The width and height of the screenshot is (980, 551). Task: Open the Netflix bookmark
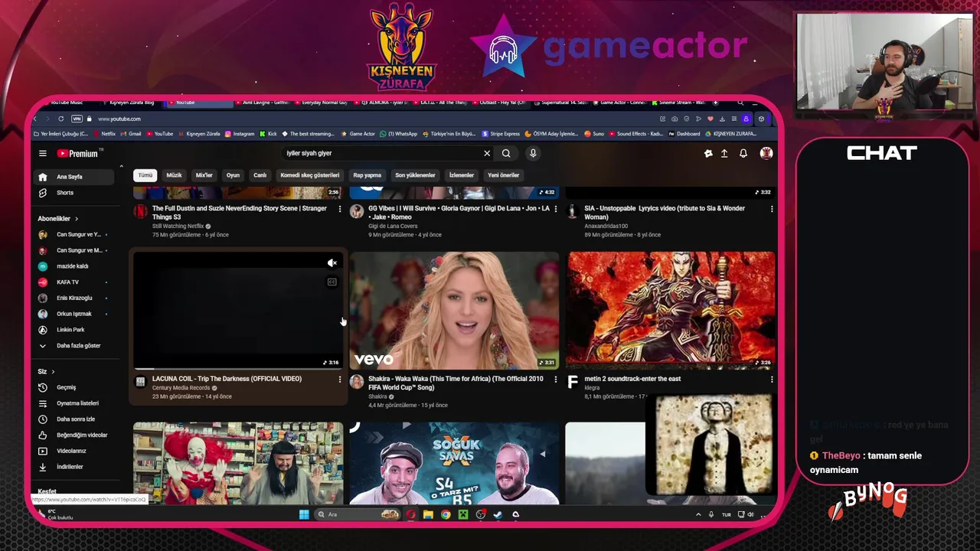(104, 134)
